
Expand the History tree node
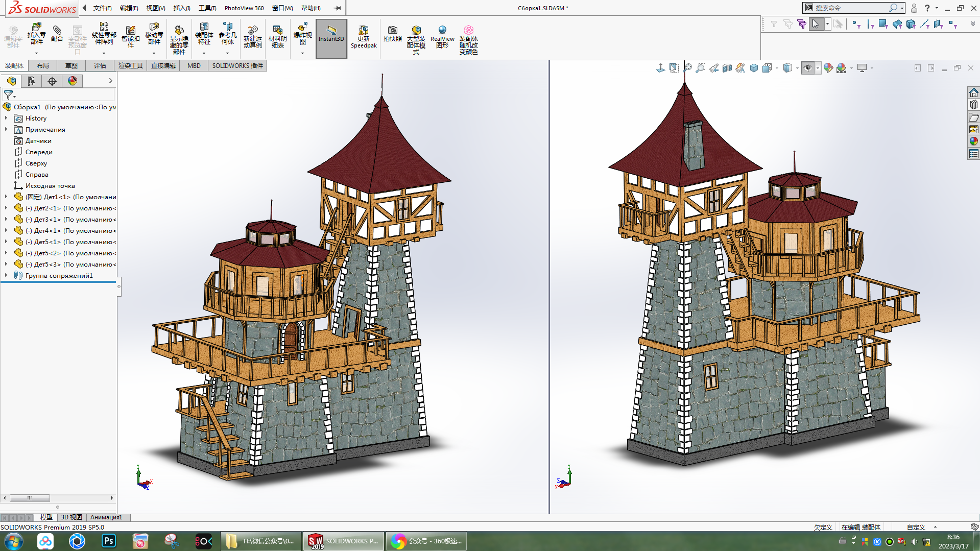click(6, 118)
